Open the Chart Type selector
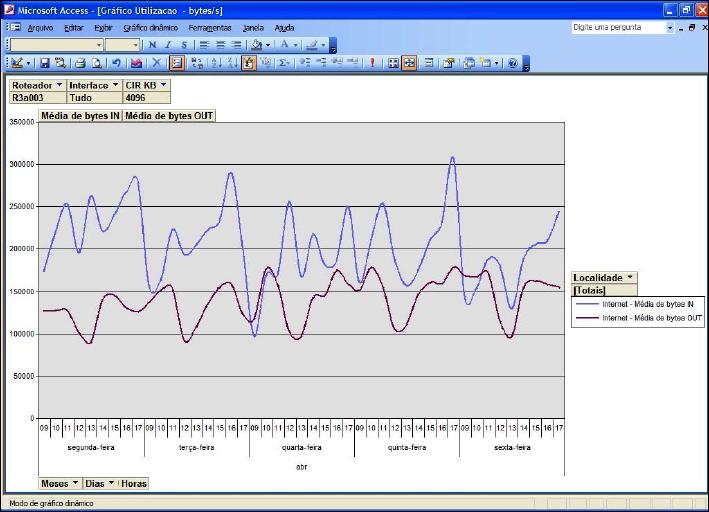 (x=136, y=63)
